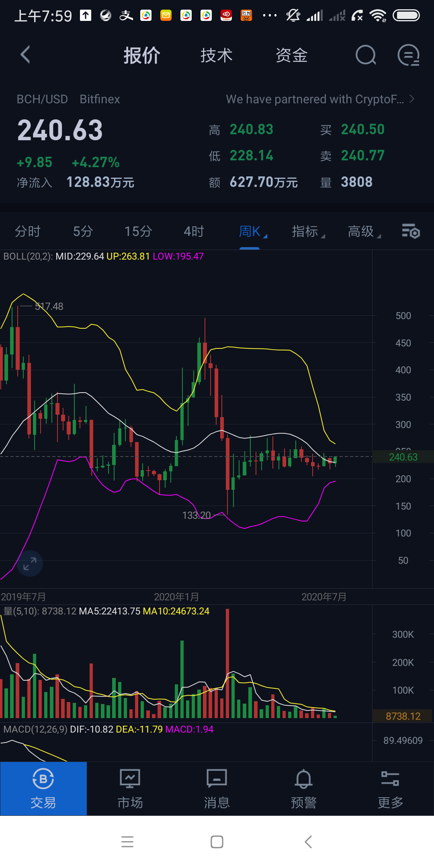Open the 更多 more tab

coord(391,788)
